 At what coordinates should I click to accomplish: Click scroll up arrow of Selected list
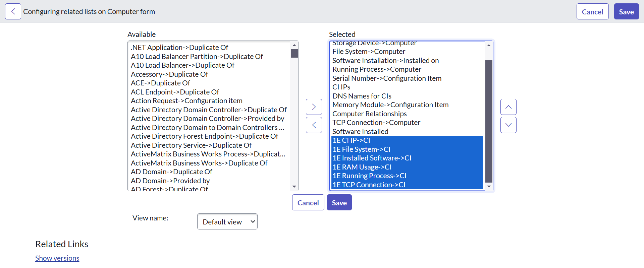click(x=489, y=45)
